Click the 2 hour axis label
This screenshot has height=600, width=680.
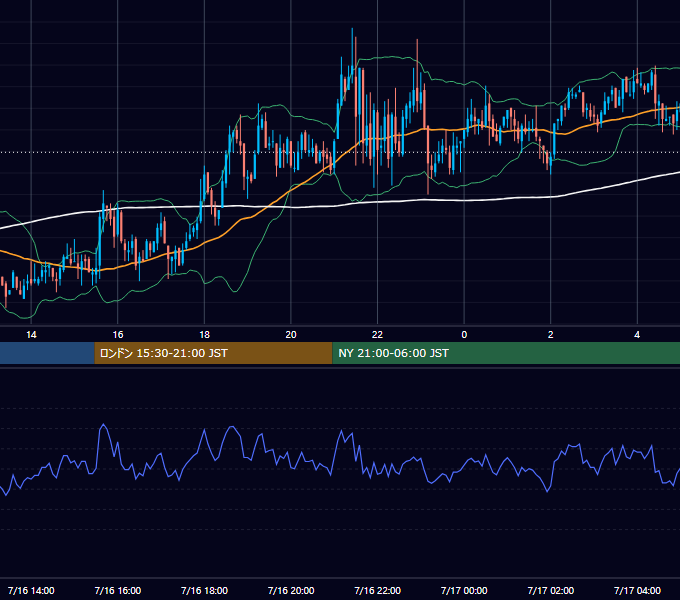[550, 335]
